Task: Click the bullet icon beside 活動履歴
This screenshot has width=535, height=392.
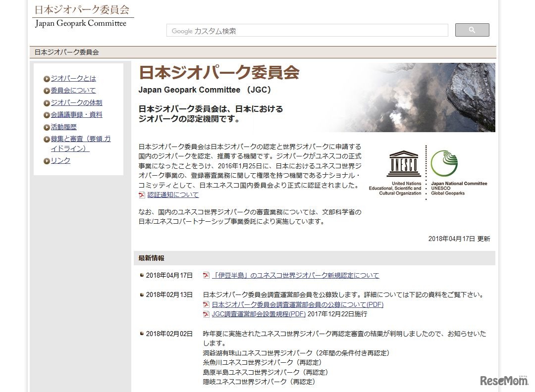Action: click(x=47, y=128)
